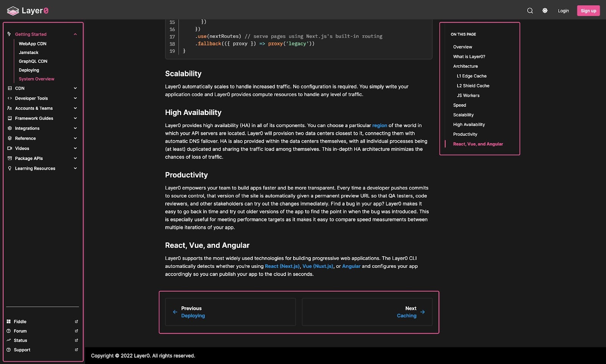
Task: Click the Developer Tools code icon
Action: click(9, 98)
